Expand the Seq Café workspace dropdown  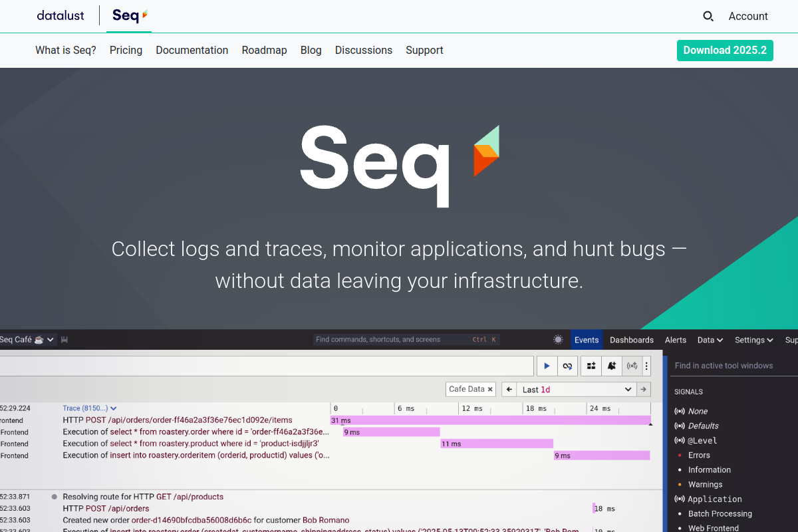tap(51, 340)
